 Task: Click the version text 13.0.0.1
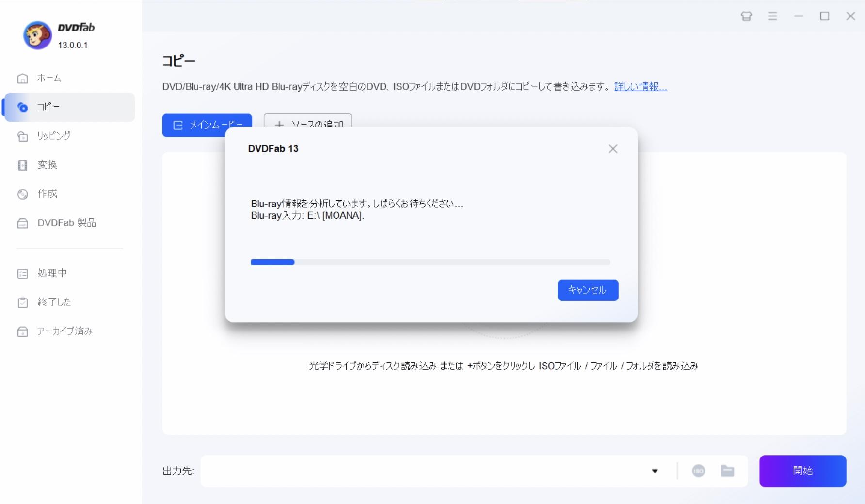pos(73,45)
